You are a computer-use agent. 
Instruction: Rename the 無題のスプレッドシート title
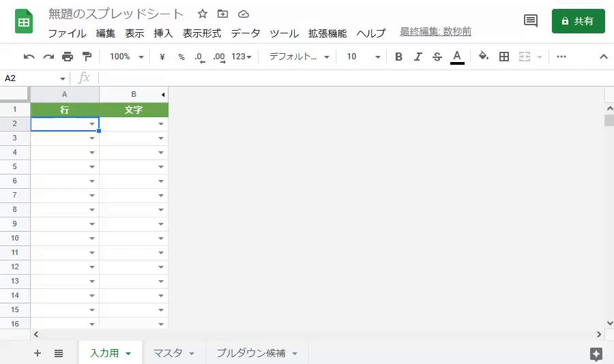point(116,14)
